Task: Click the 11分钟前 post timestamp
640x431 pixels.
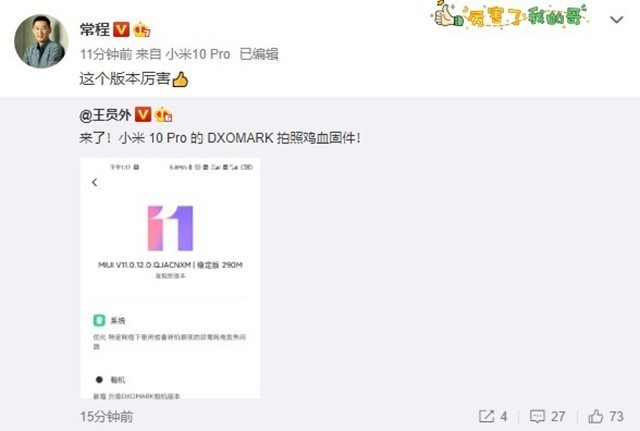Action: pos(106,54)
